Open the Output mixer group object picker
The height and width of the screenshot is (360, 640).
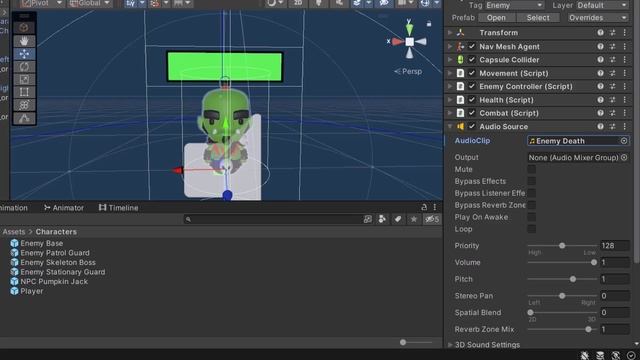[x=624, y=158]
